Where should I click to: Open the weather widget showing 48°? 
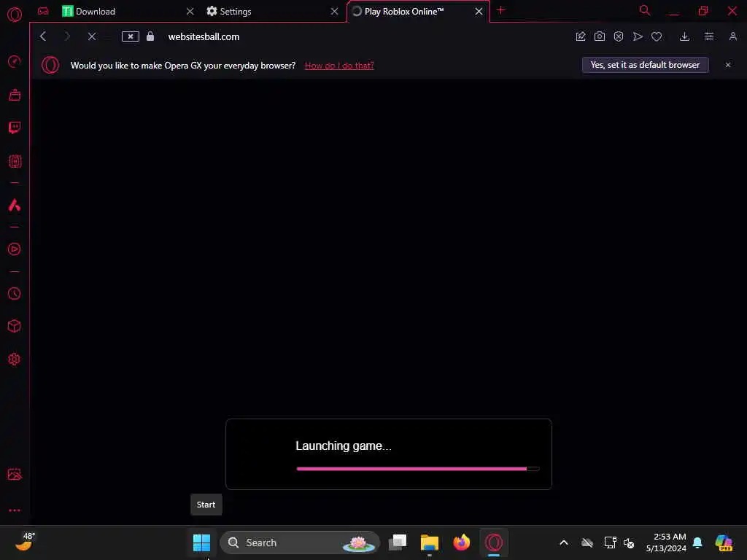click(25, 542)
